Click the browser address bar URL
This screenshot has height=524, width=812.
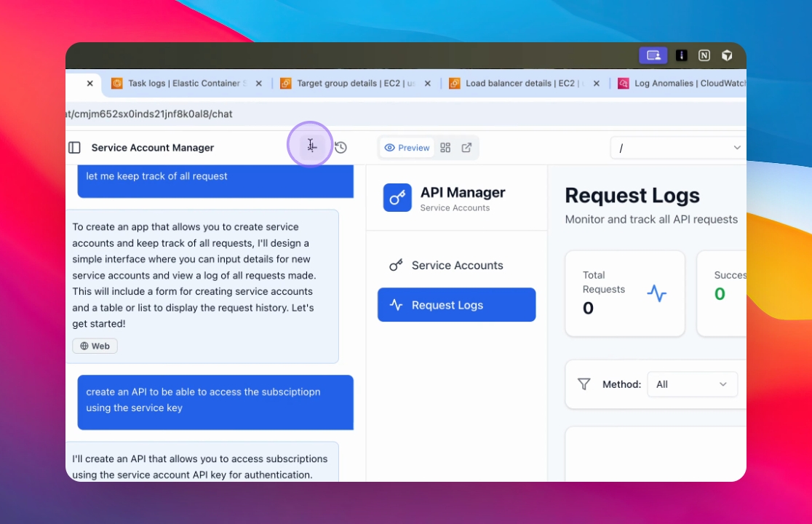coord(149,114)
